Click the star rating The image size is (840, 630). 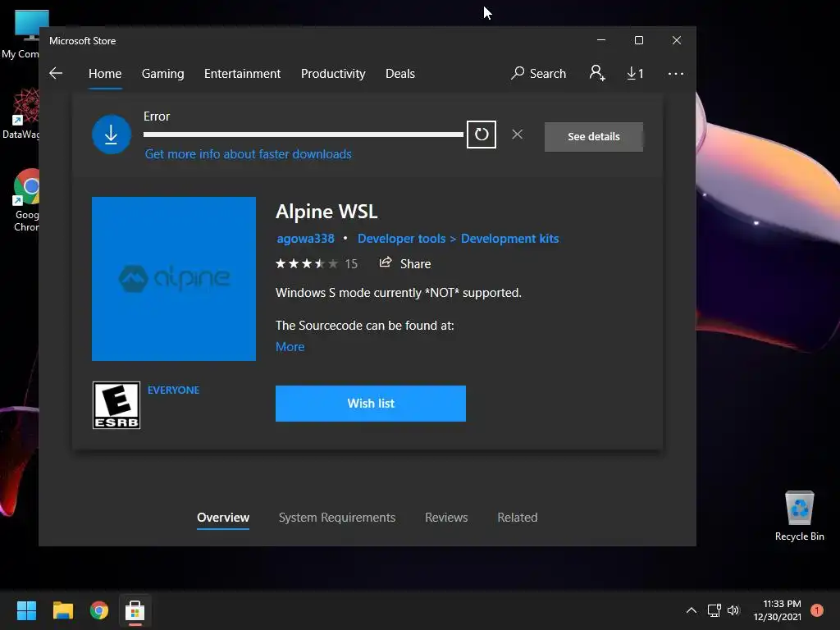coord(307,263)
